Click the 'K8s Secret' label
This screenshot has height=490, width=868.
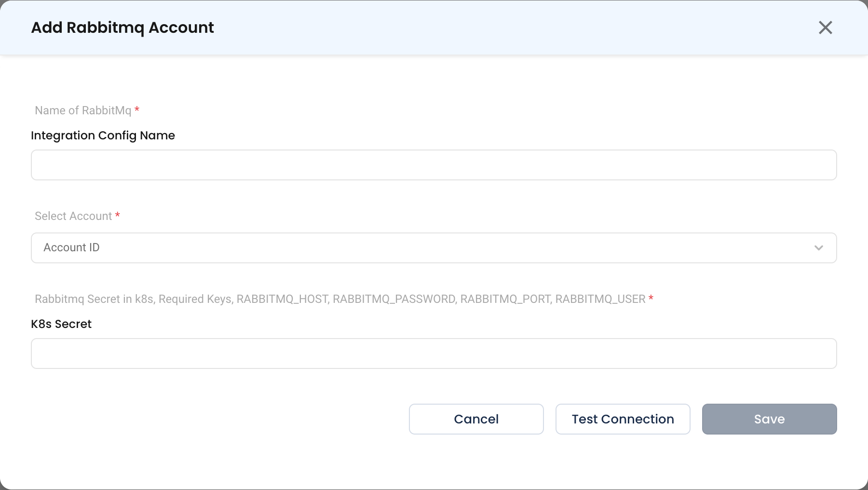(x=61, y=324)
